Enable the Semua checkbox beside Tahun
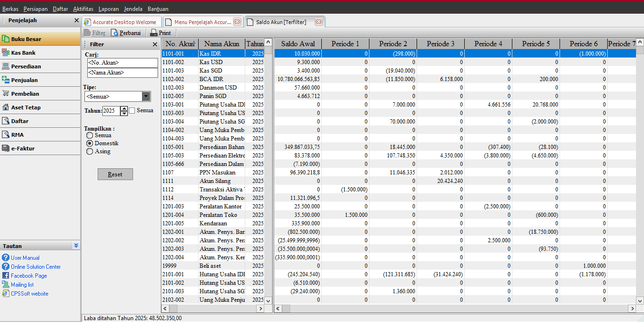The height and width of the screenshot is (322, 644). coord(133,110)
